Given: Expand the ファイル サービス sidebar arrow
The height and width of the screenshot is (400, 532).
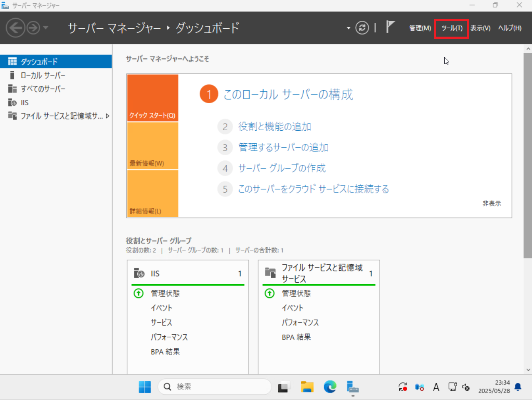Looking at the screenshot, I should (108, 116).
